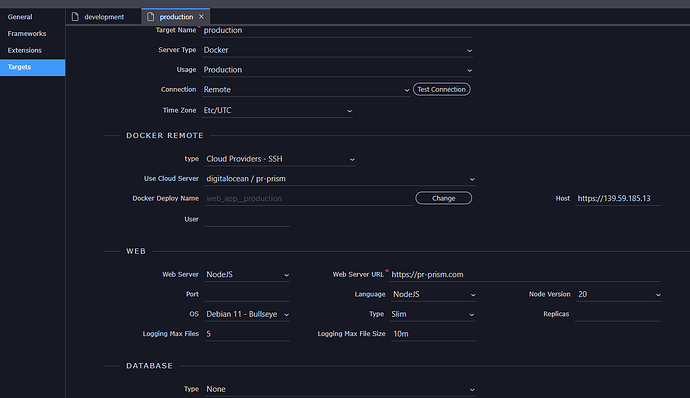Open the Database Type dropdown

click(x=340, y=390)
